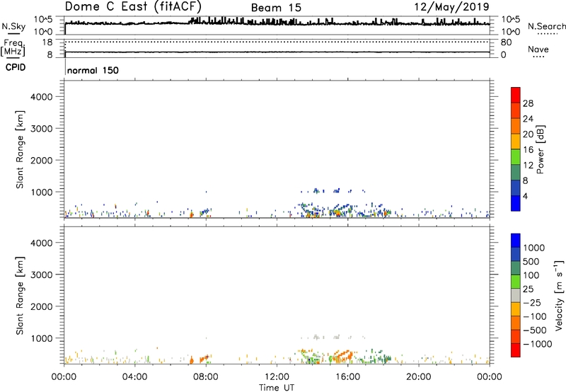Click the 'CPID' label
This screenshot has width=566, height=392.
pyautogui.click(x=16, y=67)
